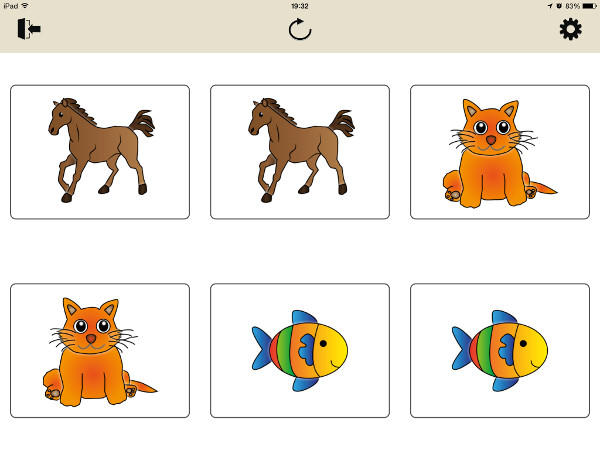600x450 pixels.
Task: Click the yellow face of the middle fish
Action: (331, 350)
